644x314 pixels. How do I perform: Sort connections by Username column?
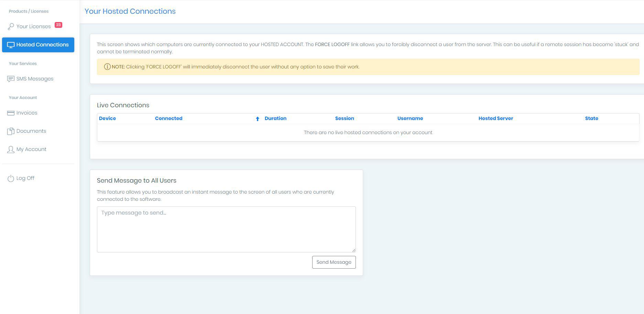pos(410,118)
